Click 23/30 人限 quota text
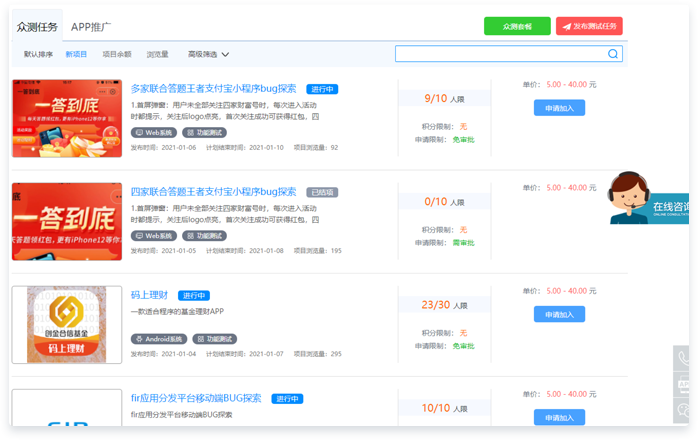This screenshot has height=440, width=698. (444, 305)
